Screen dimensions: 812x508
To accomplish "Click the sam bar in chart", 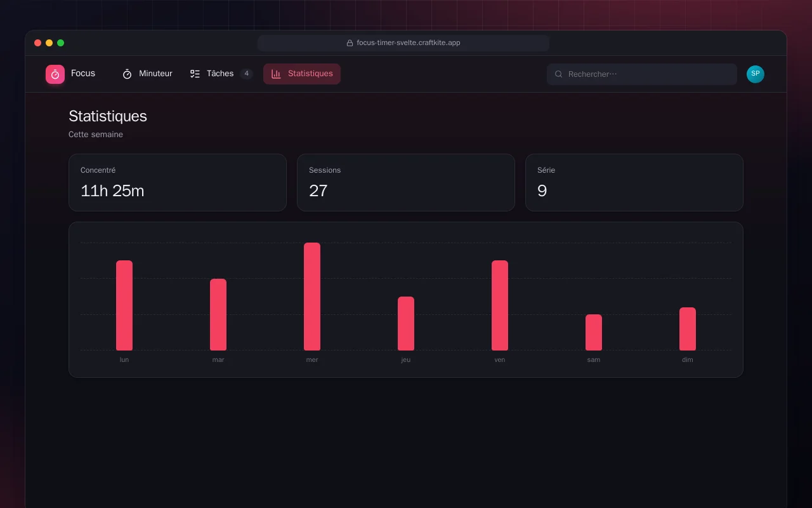I will [594, 332].
